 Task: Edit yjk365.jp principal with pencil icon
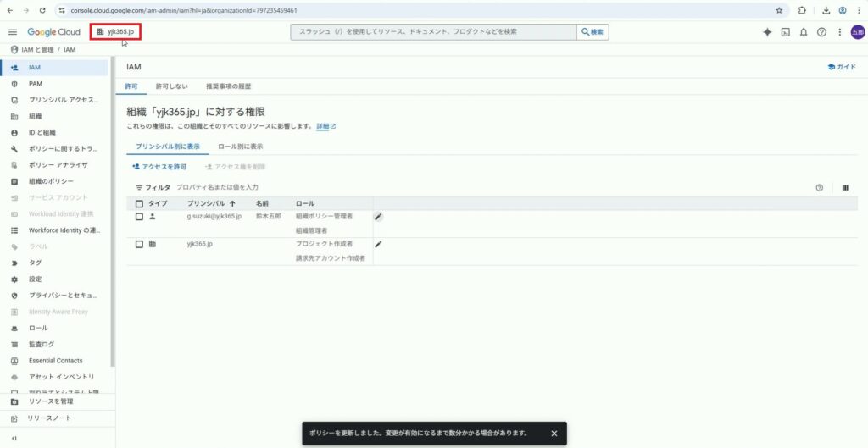pyautogui.click(x=379, y=244)
